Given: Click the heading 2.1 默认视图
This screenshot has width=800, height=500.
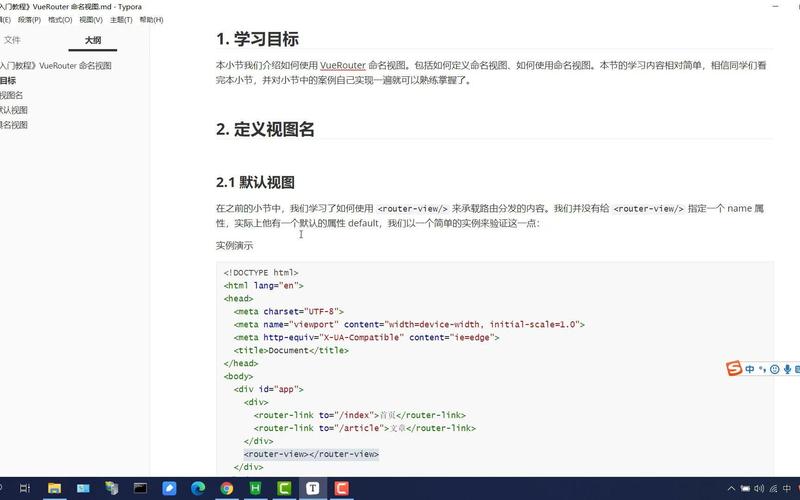Looking at the screenshot, I should 255,182.
